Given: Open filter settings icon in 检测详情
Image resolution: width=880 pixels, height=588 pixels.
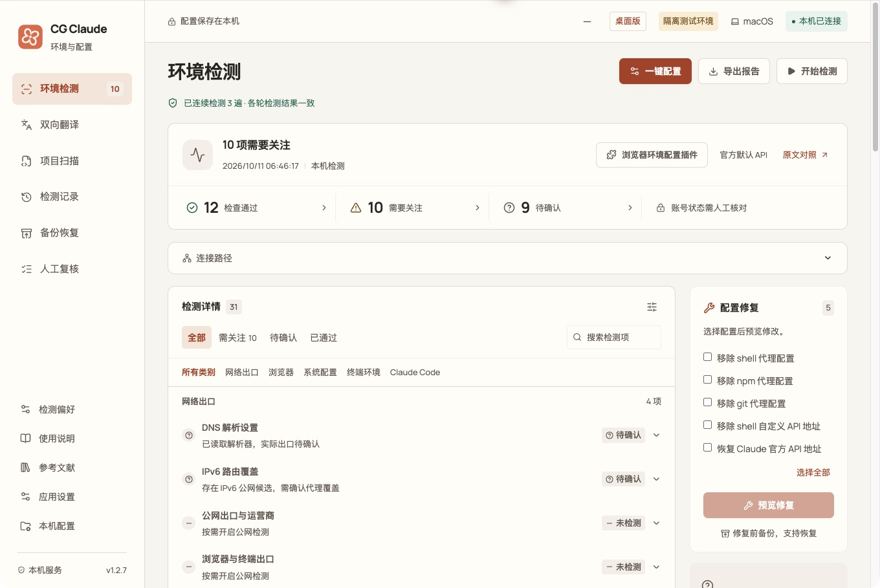Looking at the screenshot, I should pyautogui.click(x=652, y=307).
